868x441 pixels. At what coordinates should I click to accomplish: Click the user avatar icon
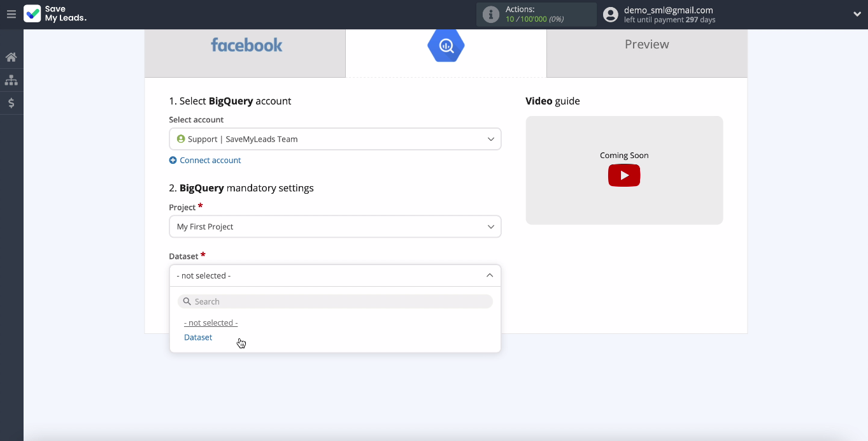(x=610, y=15)
